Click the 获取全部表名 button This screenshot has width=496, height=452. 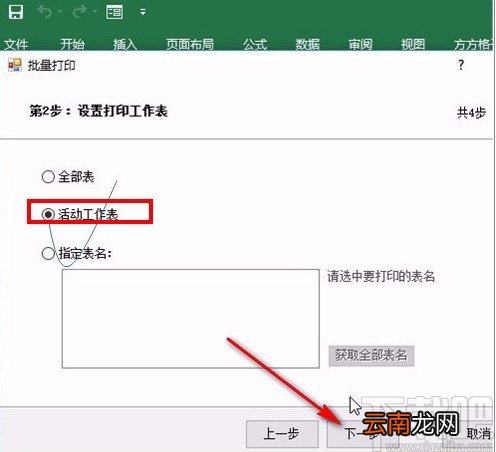click(371, 356)
